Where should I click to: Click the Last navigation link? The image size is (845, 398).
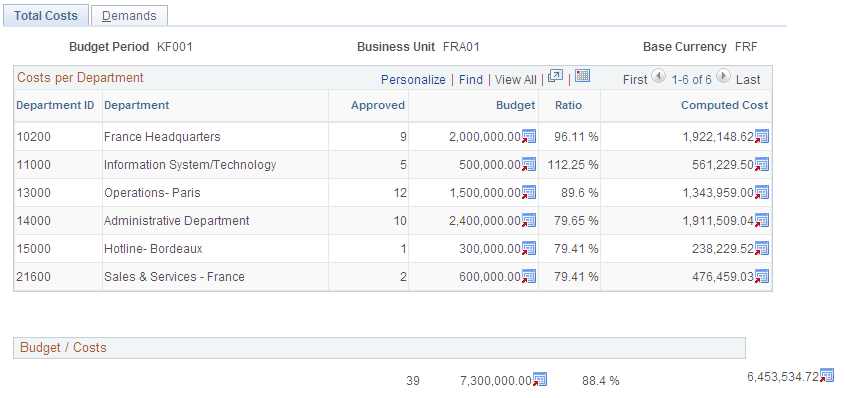[748, 80]
